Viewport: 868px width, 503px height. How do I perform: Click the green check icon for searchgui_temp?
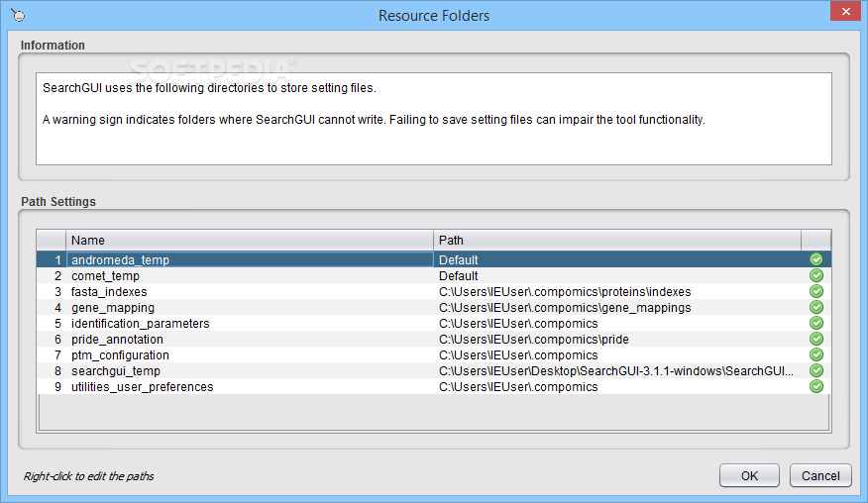(x=815, y=370)
